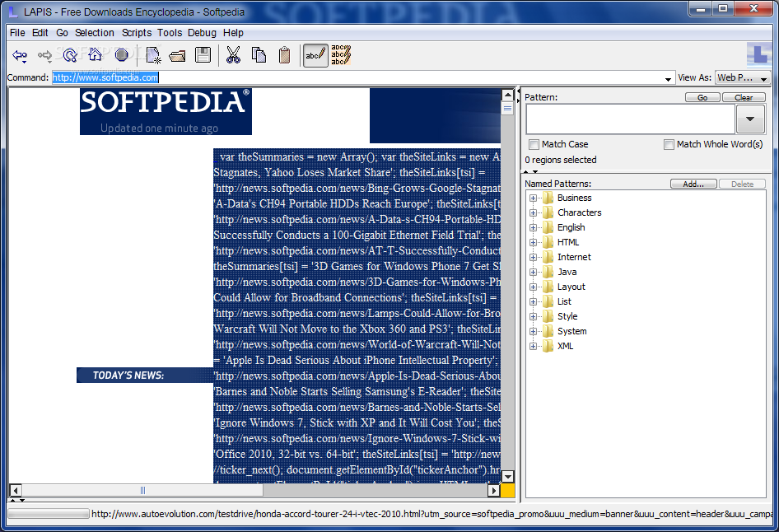
Task: Open the Scripts menu
Action: pyautogui.click(x=137, y=33)
